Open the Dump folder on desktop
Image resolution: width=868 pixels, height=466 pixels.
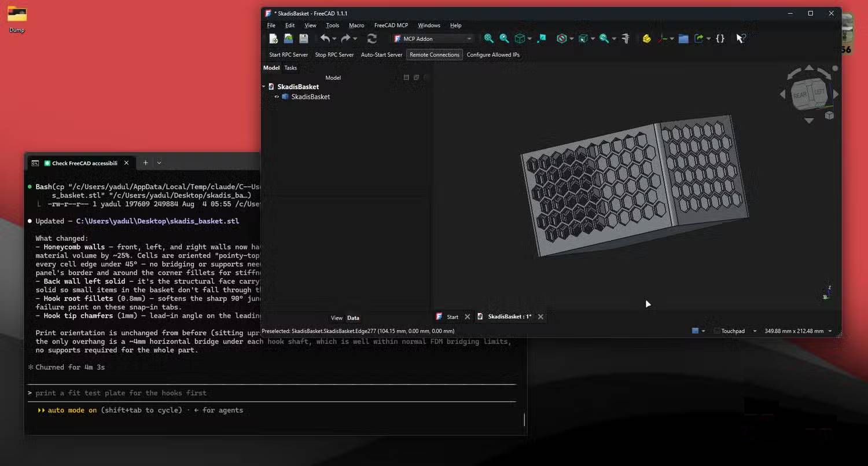[x=17, y=19]
